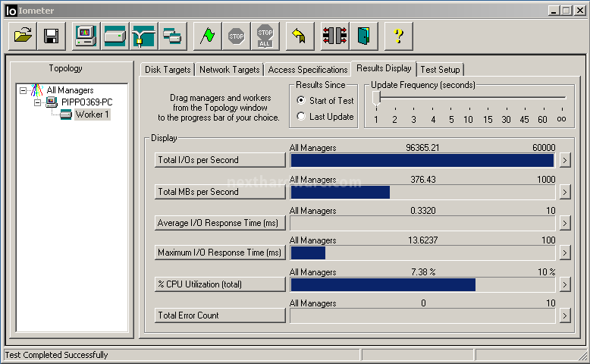Open the Access Specifications tab
This screenshot has height=364, width=590.
(x=307, y=70)
